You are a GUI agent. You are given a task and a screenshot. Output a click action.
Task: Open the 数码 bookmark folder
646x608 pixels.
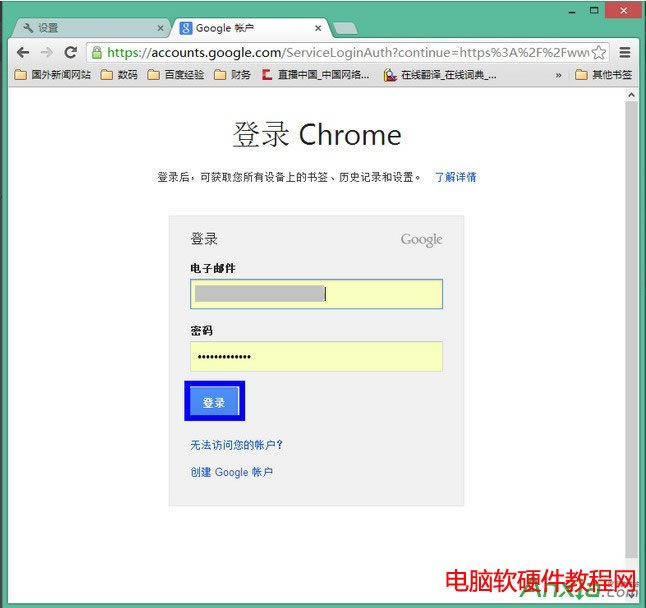coord(119,75)
